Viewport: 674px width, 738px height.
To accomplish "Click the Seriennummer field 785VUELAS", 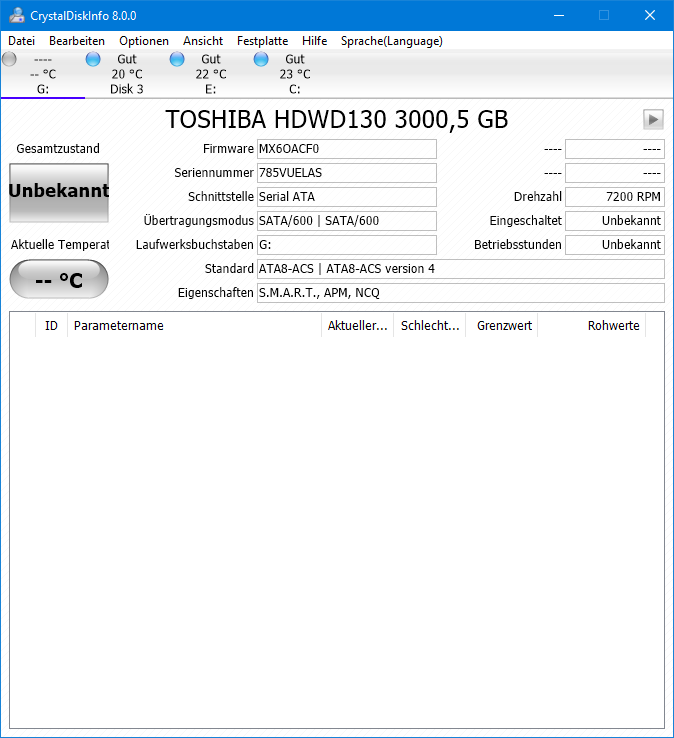I will pyautogui.click(x=346, y=173).
